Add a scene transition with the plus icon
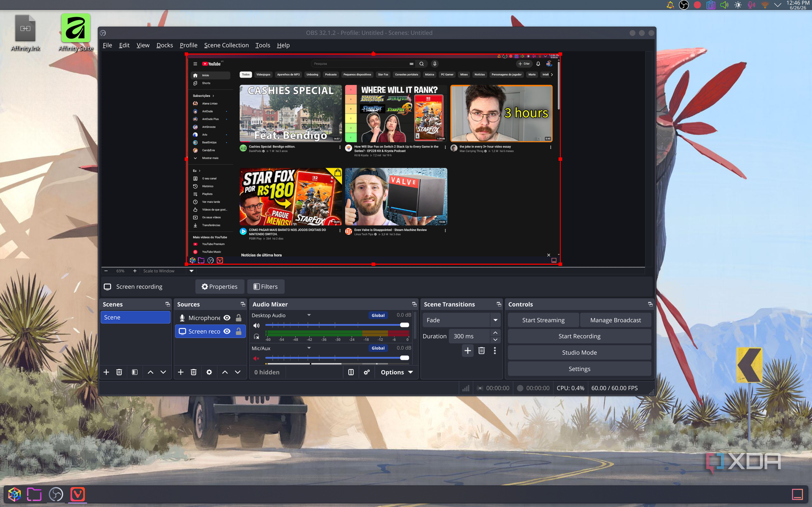 [x=468, y=351]
